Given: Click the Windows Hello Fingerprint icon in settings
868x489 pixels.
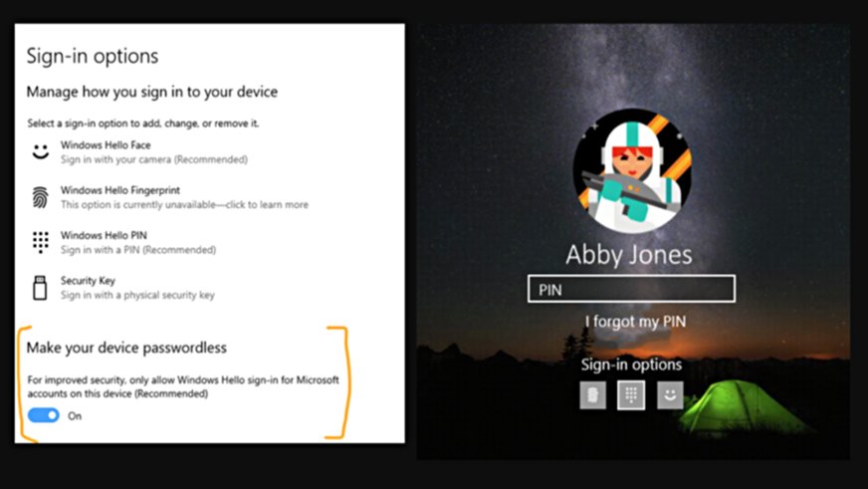Looking at the screenshot, I should point(40,196).
